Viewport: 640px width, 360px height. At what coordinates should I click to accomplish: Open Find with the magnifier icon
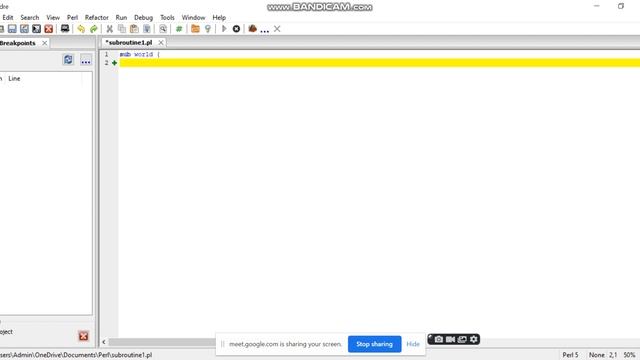(163, 29)
